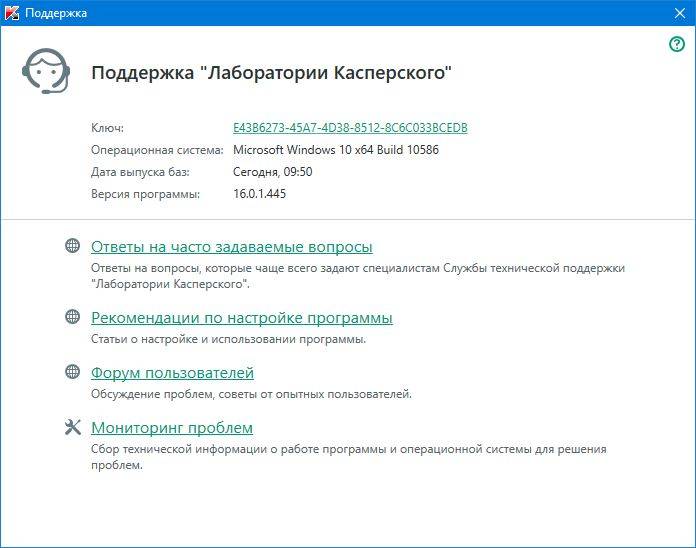Screen dimensions: 696x548
Task: Click the "Операционная система:" label
Action: pos(157,150)
